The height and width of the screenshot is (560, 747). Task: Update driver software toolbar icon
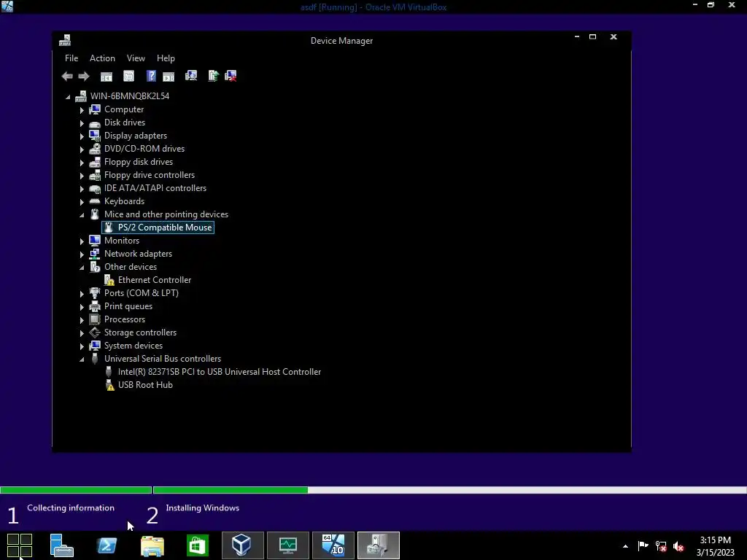213,76
